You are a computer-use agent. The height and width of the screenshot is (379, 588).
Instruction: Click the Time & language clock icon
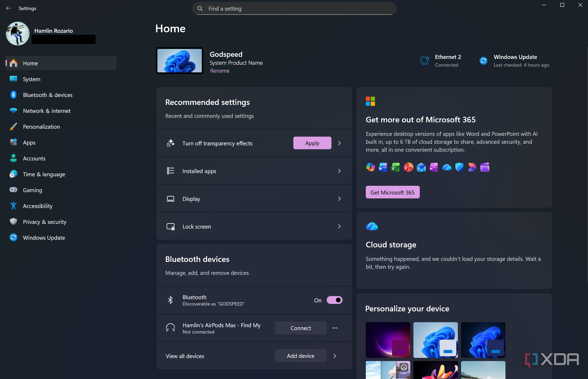(13, 174)
